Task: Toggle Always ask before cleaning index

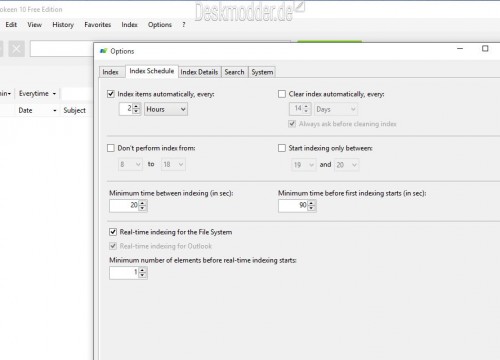Action: (x=292, y=124)
